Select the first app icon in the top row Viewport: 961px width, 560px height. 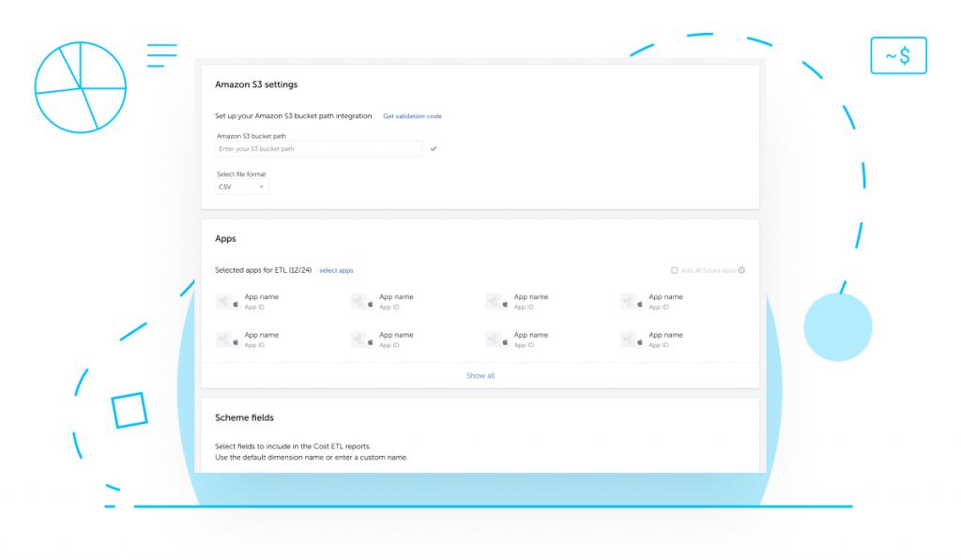pyautogui.click(x=227, y=301)
